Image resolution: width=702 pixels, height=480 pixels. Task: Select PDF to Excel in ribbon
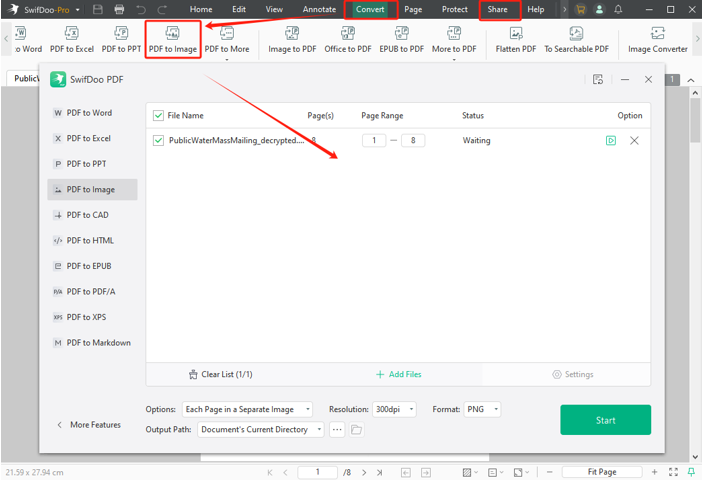tap(72, 39)
